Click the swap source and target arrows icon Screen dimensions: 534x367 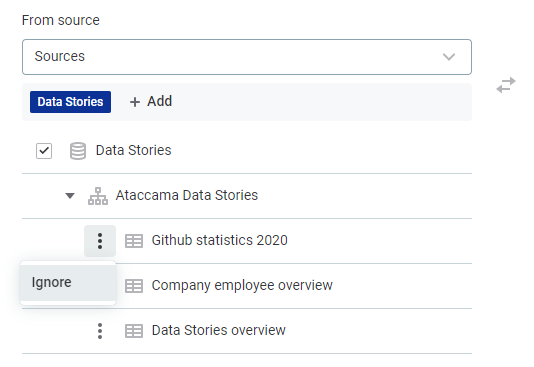pos(506,85)
